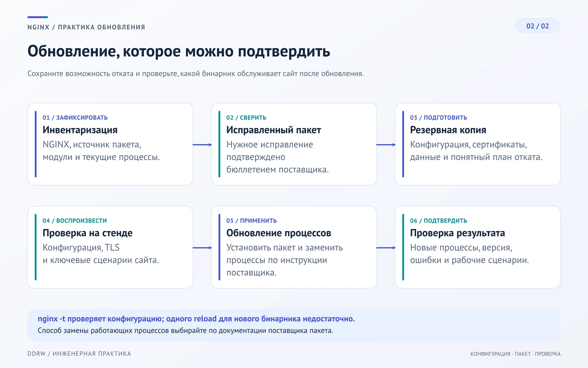Click the step label "01 / ЗАФИКСИРОВАТЬ"
The height and width of the screenshot is (368, 588).
tap(75, 118)
